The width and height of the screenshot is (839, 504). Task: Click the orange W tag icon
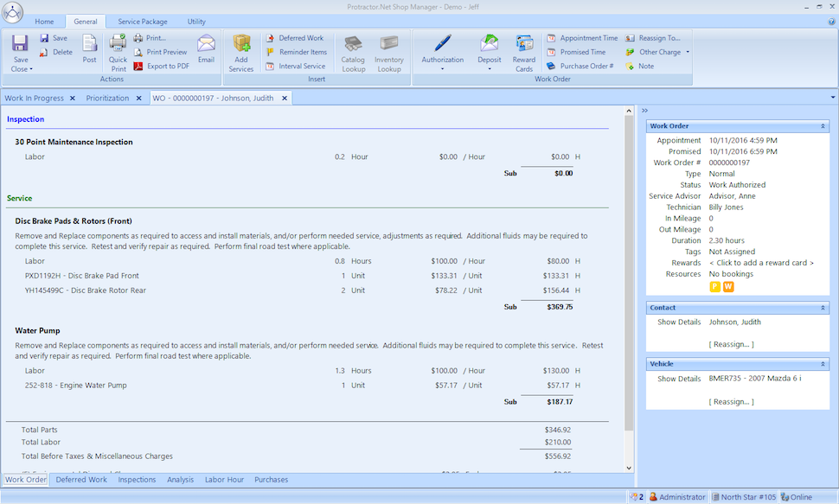point(728,287)
